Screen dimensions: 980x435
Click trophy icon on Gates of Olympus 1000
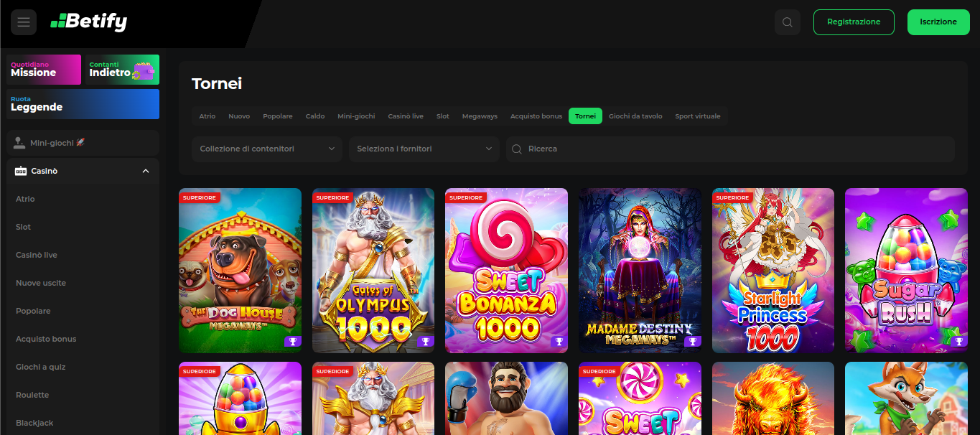[x=426, y=342]
